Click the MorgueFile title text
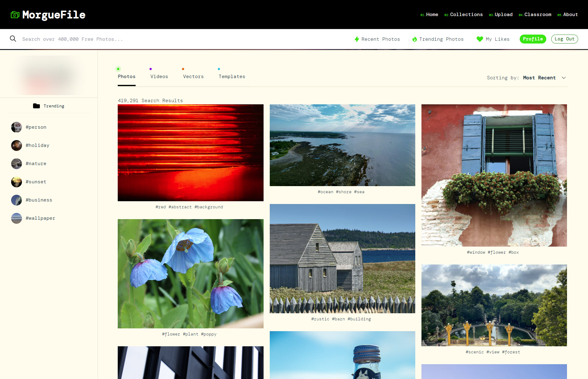Screen dimensions: 588x379 click(54, 15)
